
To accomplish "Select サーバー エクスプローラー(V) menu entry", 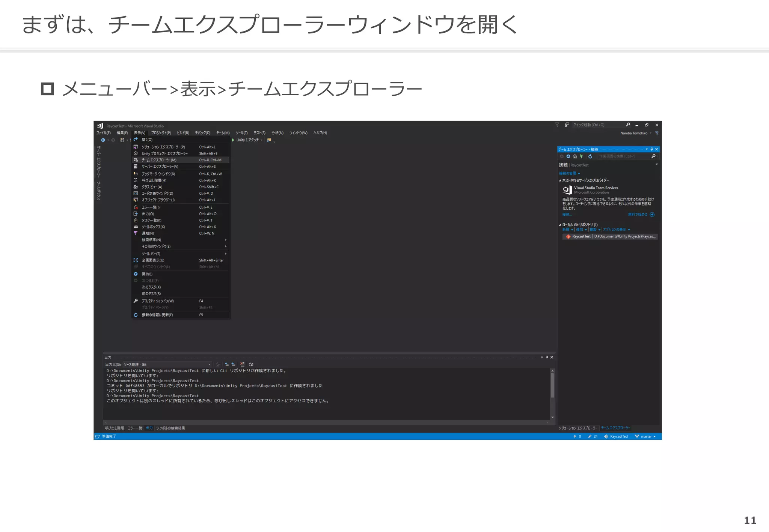I will tap(181, 167).
